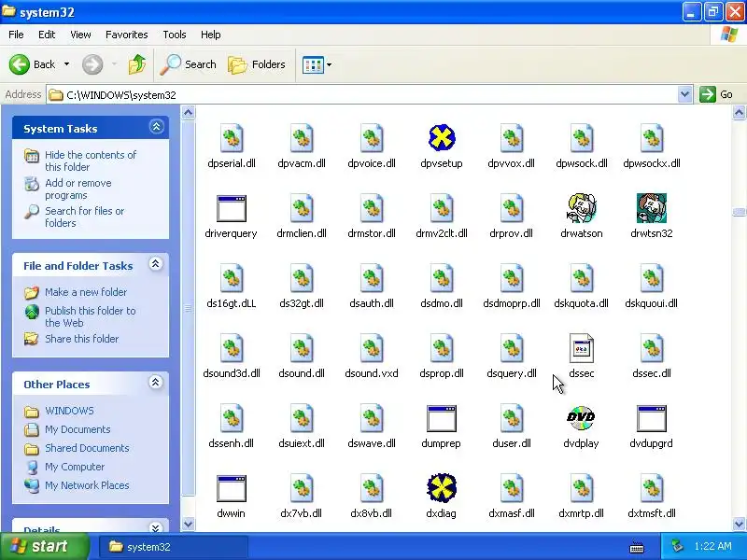Click the Search toolbar button
The width and height of the screenshot is (747, 560).
pyautogui.click(x=188, y=64)
